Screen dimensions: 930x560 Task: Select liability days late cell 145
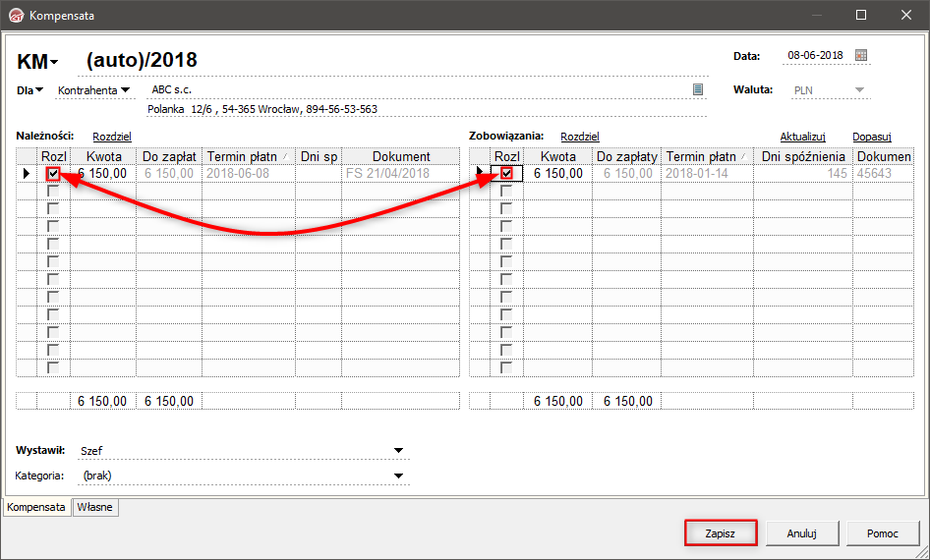point(803,174)
